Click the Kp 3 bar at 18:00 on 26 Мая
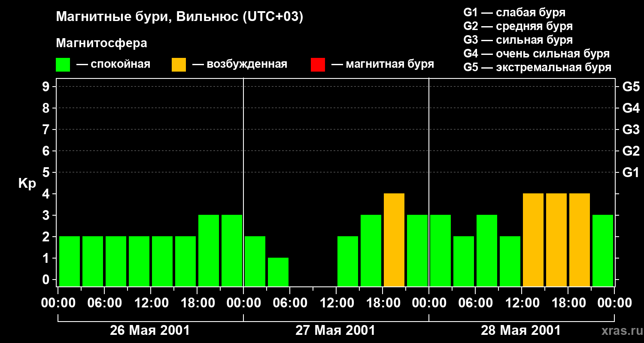 coord(209,250)
